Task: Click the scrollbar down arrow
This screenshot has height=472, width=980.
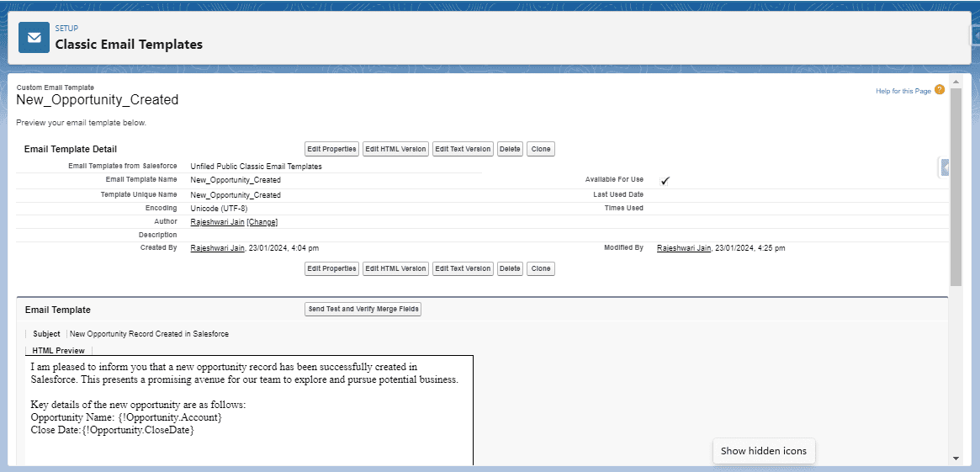Action: click(956, 459)
